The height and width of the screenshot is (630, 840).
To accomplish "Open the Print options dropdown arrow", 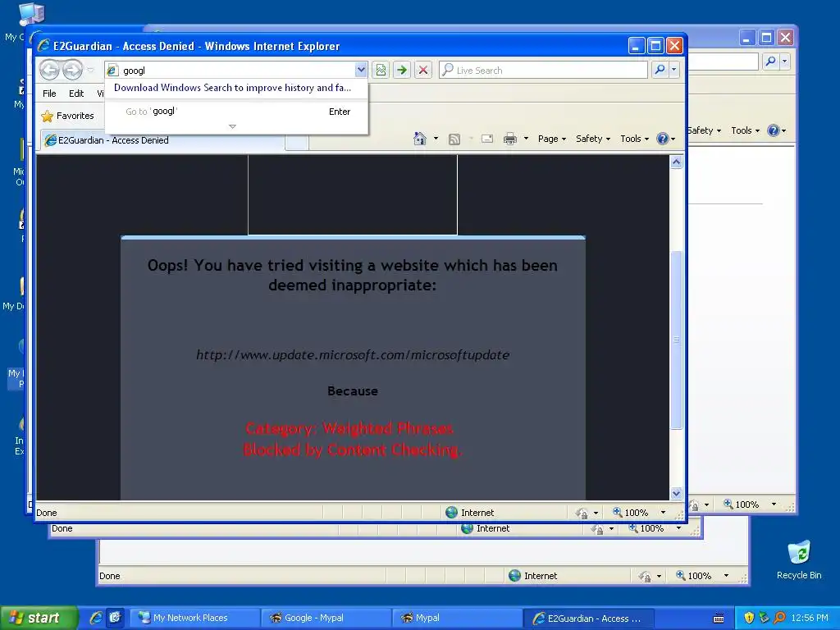I will point(526,139).
